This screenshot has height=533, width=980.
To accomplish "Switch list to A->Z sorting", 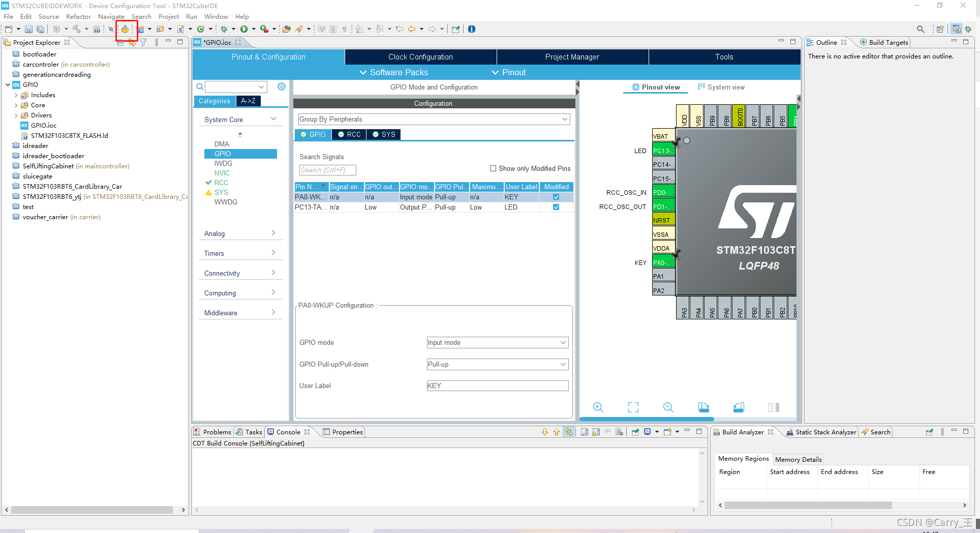I will pos(249,101).
